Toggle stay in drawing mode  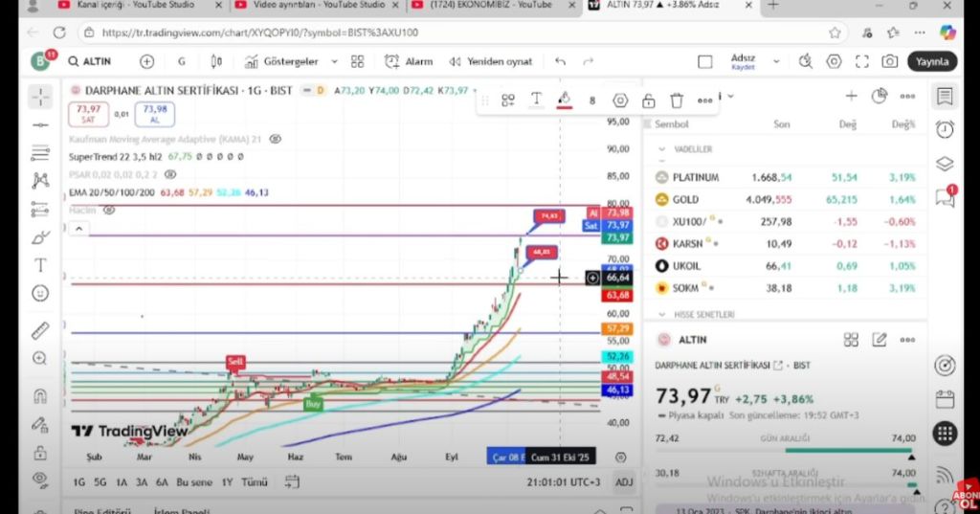[40, 425]
